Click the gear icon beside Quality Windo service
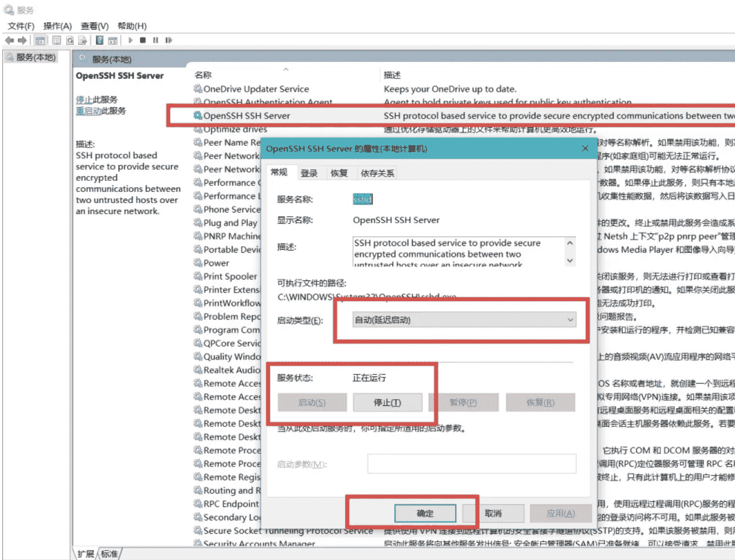735x560 pixels. click(x=198, y=356)
